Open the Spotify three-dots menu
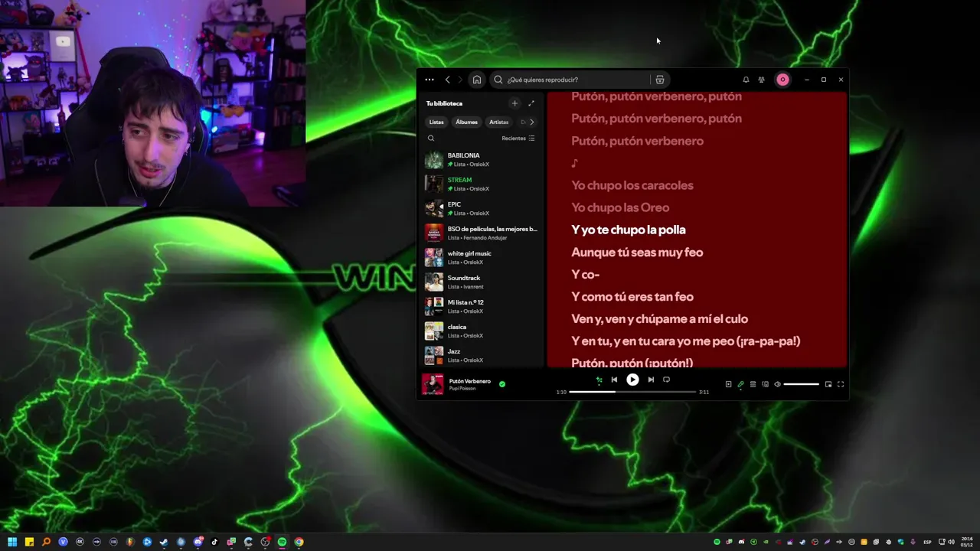 click(x=429, y=80)
